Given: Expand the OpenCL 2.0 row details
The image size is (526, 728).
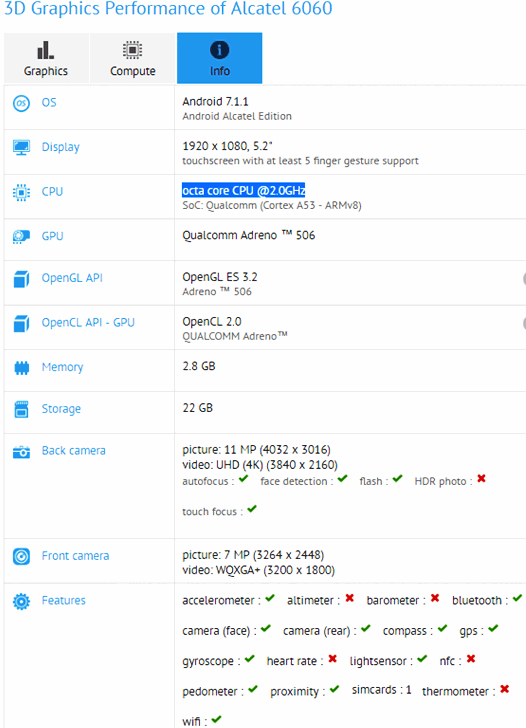Looking at the screenshot, I should tap(524, 324).
